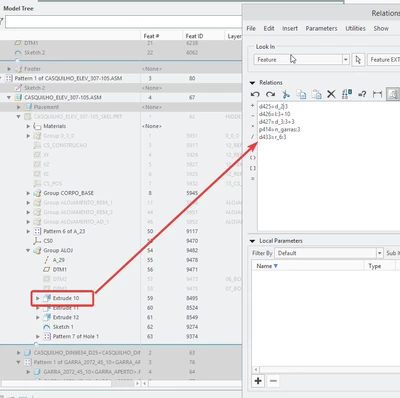Viewport: 400px width, 398px height.
Task: Expand the Extrude 10 feature
Action: tap(38, 298)
